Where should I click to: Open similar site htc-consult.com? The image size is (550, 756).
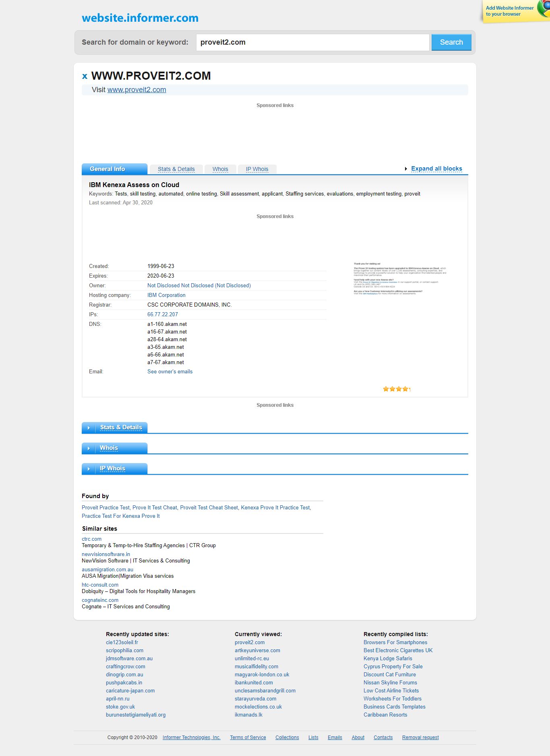pyautogui.click(x=100, y=585)
